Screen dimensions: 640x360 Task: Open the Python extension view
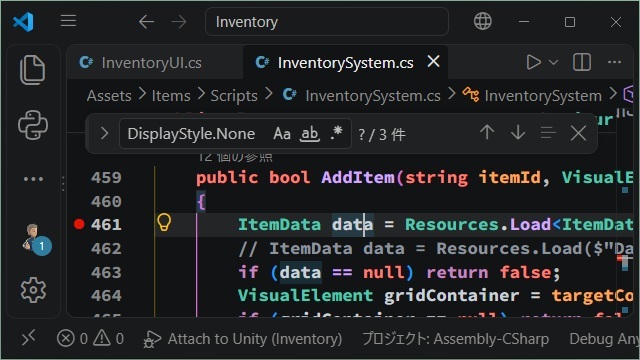pyautogui.click(x=33, y=125)
